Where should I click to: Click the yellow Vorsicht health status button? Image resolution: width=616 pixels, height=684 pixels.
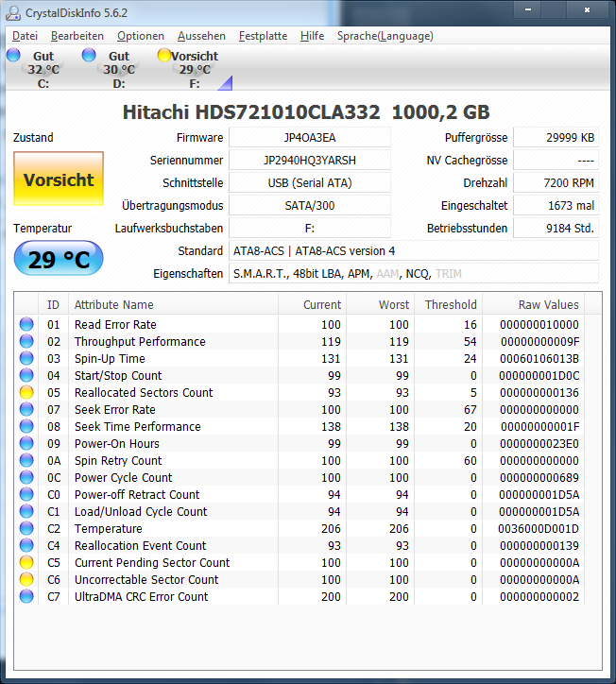pos(59,179)
